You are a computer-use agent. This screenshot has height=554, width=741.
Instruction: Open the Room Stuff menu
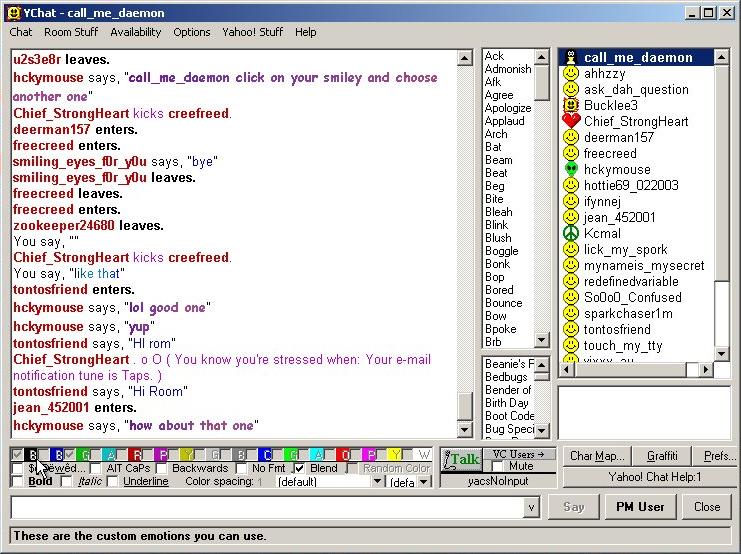(x=71, y=32)
